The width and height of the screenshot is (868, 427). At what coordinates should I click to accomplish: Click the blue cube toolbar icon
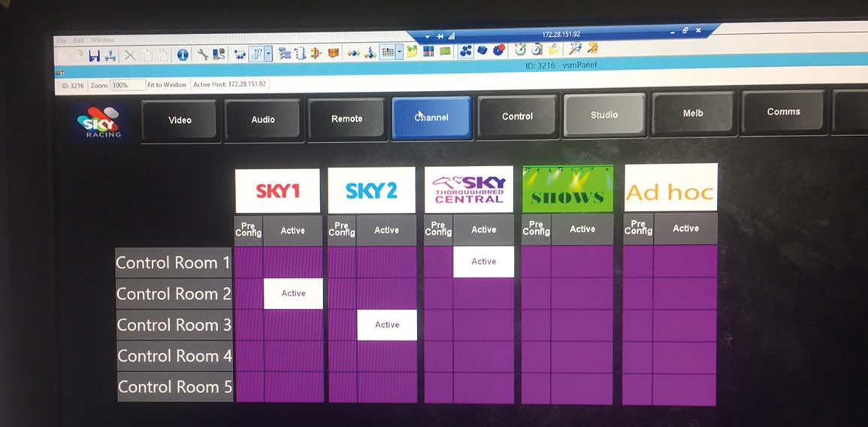pyautogui.click(x=482, y=51)
